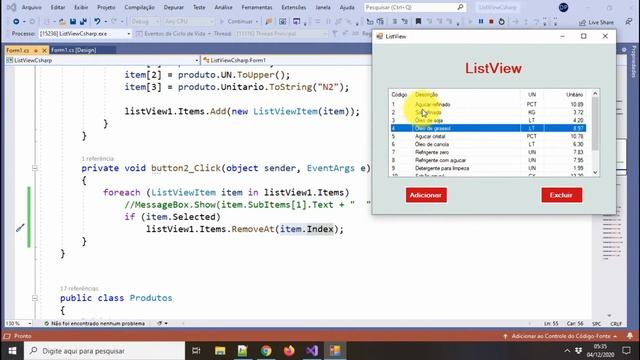Open Task View on the taskbar

coord(196,351)
